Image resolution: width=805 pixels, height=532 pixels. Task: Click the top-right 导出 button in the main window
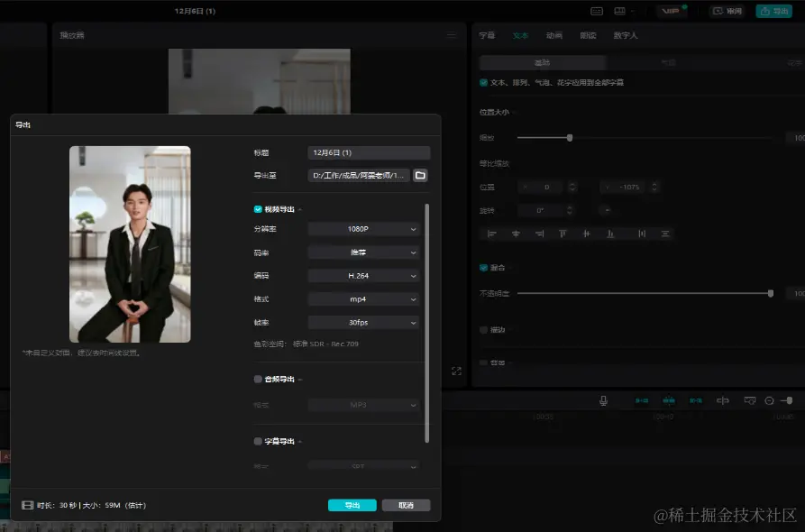pyautogui.click(x=774, y=11)
